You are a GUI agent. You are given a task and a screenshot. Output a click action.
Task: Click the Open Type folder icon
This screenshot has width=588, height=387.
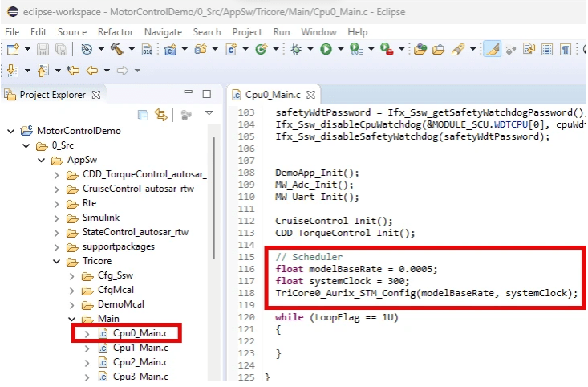point(419,50)
